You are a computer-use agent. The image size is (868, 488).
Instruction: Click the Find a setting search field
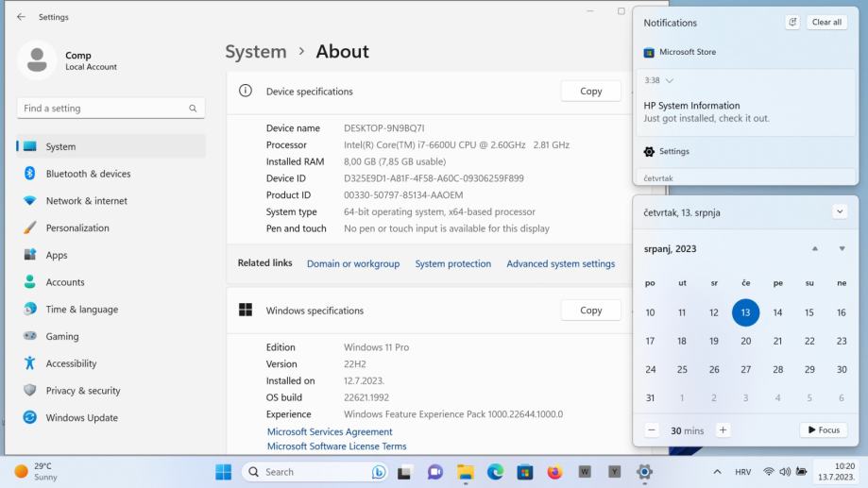(104, 109)
